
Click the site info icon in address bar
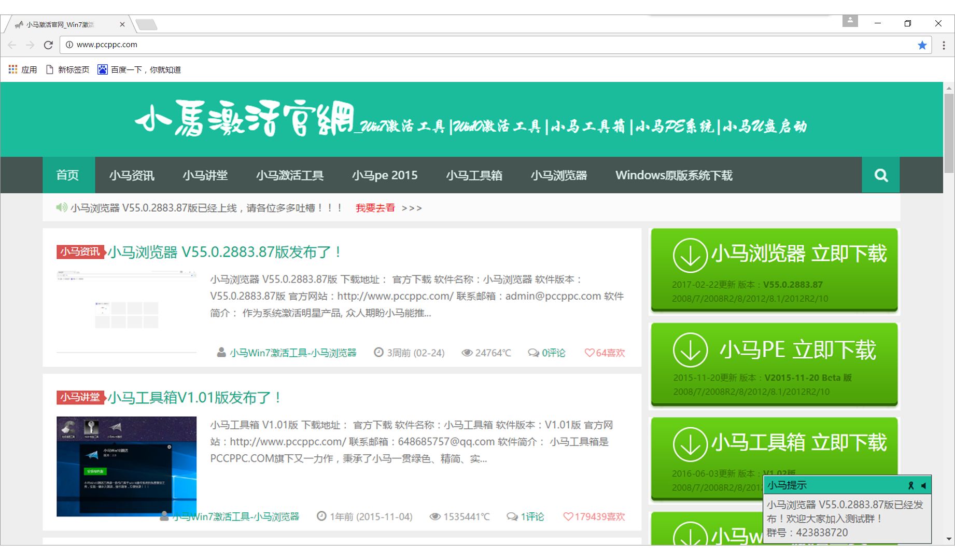point(69,45)
